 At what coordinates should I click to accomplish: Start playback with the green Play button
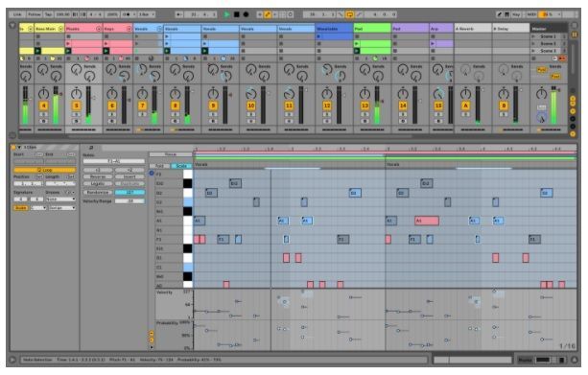click(227, 14)
